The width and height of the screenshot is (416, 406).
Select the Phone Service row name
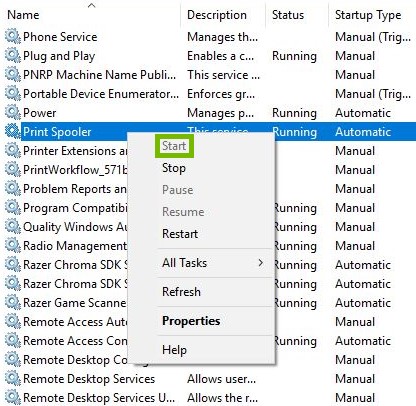pyautogui.click(x=60, y=37)
